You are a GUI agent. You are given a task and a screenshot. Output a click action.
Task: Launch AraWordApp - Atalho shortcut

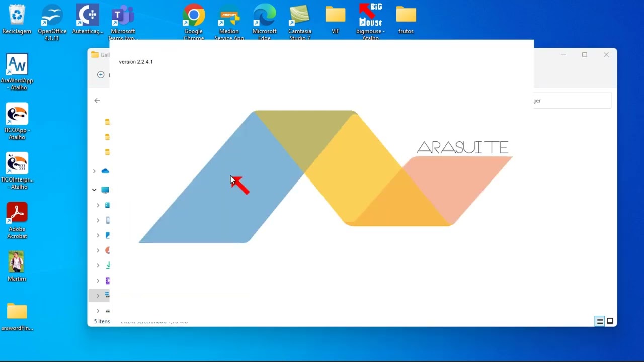coord(17,72)
